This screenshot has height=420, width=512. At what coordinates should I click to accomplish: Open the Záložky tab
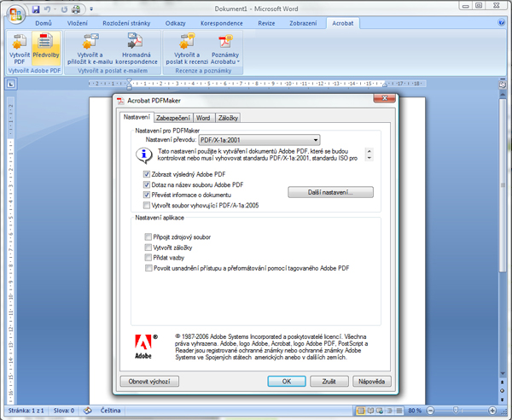click(x=228, y=118)
